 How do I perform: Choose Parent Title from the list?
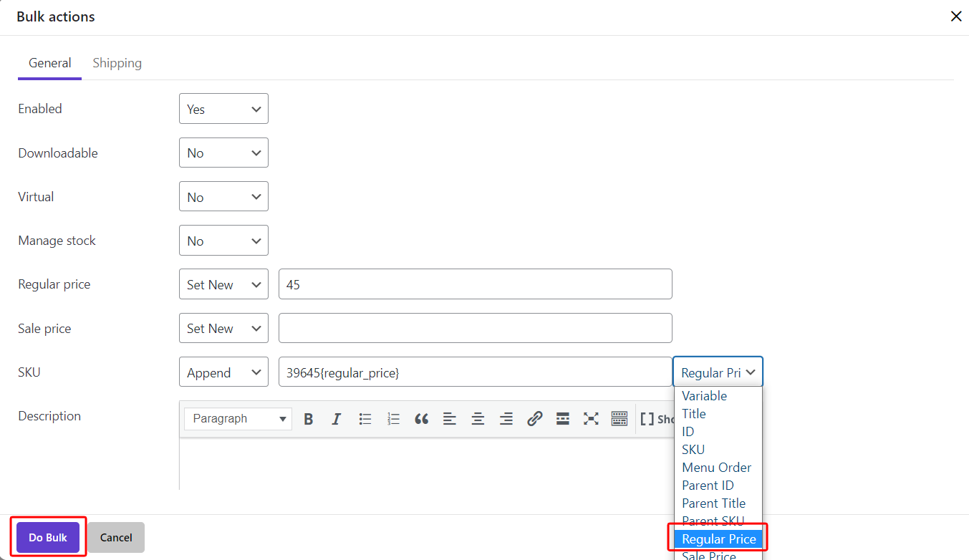click(718, 503)
